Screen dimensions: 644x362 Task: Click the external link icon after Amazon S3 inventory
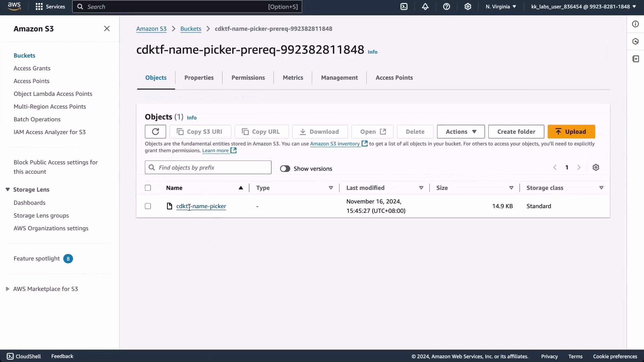point(365,144)
